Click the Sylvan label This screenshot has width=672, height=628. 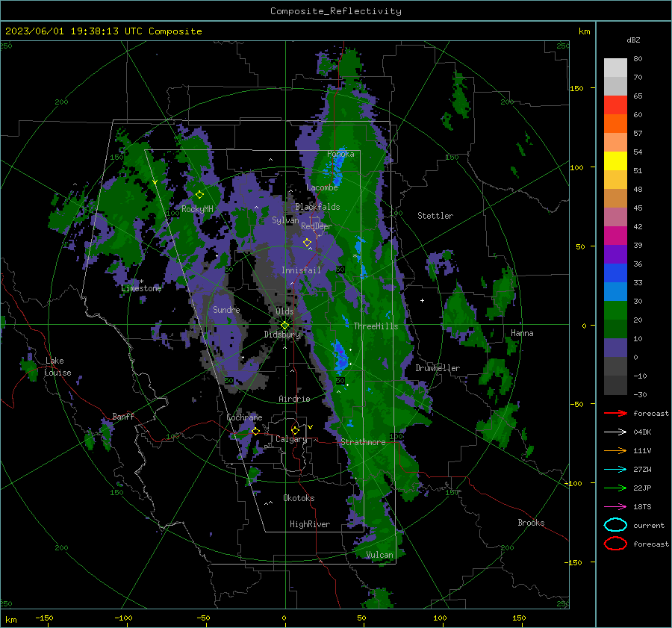(285, 220)
